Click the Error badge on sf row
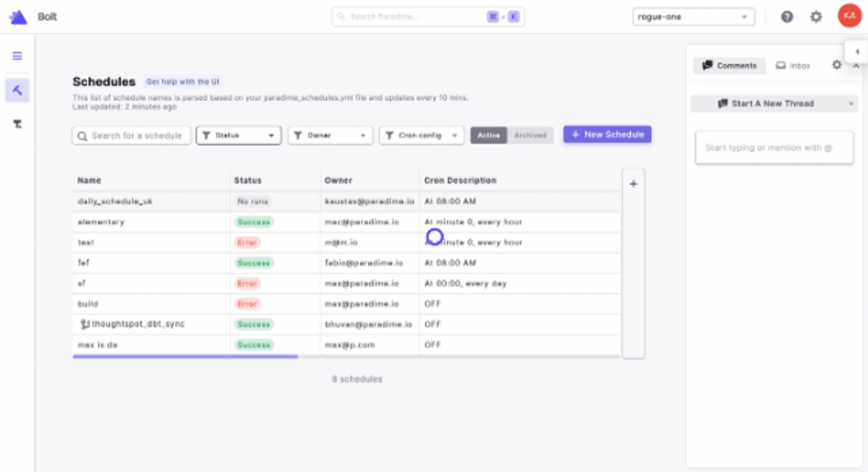868x472 pixels. [247, 283]
